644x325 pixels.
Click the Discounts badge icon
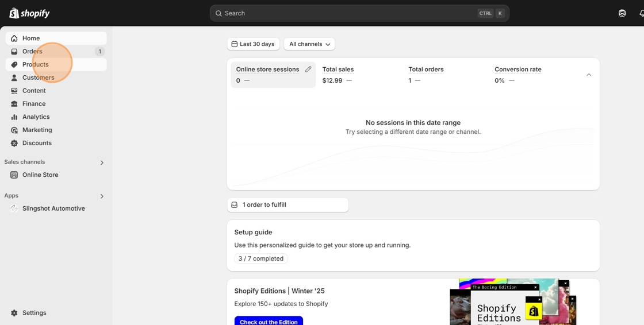[x=14, y=143]
